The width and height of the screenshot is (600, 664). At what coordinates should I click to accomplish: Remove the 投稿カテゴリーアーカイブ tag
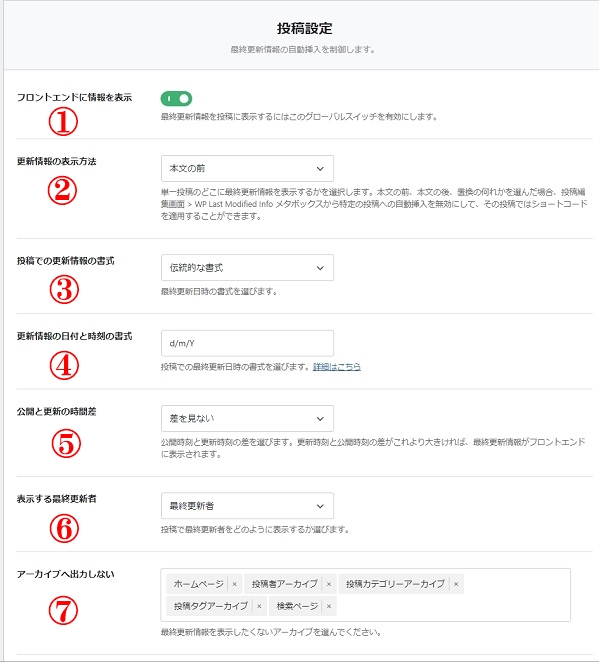click(x=457, y=584)
